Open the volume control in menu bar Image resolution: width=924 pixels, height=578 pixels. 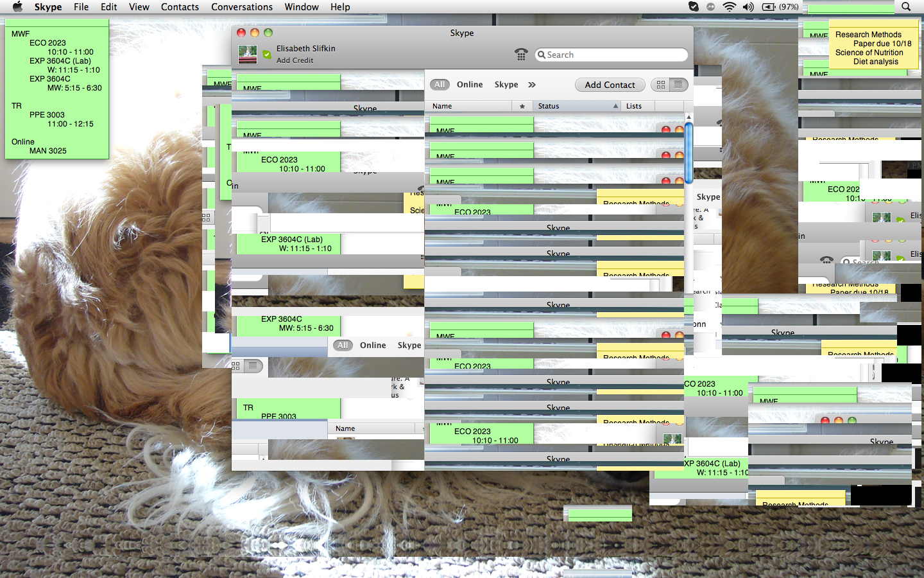pyautogui.click(x=748, y=7)
